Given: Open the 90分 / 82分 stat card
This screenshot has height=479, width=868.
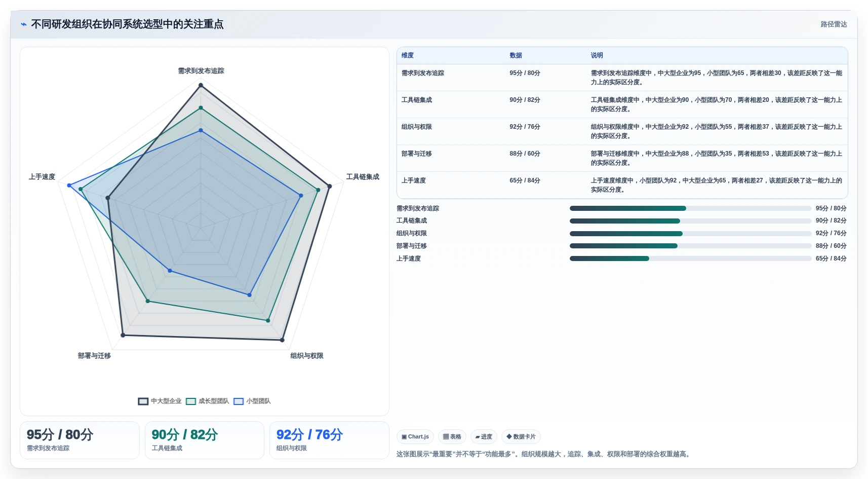Looking at the screenshot, I should (x=205, y=440).
